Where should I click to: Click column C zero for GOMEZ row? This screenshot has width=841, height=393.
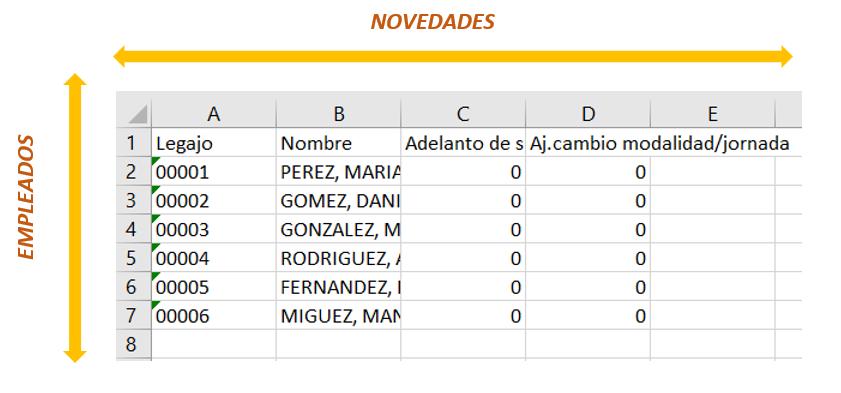click(463, 201)
